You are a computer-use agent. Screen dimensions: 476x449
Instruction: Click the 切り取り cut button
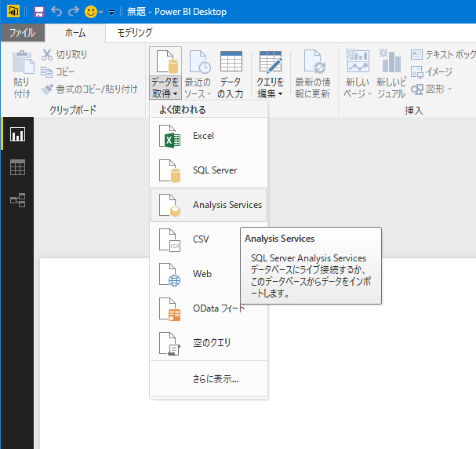point(64,54)
